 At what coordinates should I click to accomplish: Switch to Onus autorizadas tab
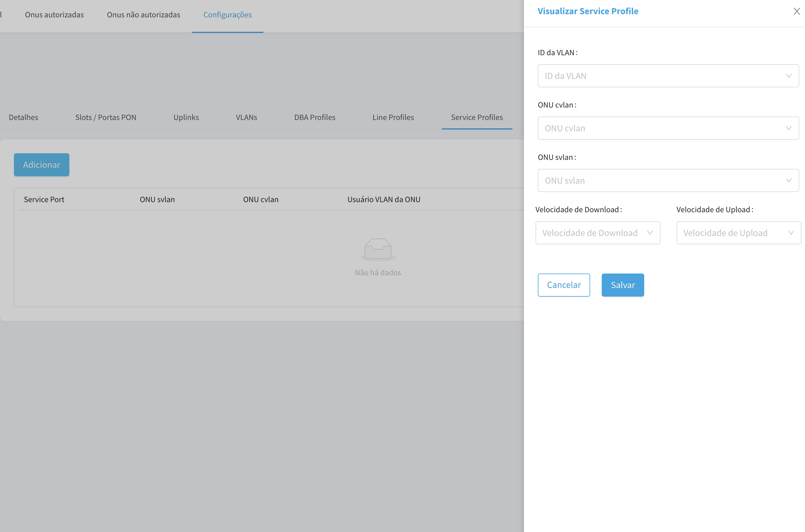[x=54, y=15]
